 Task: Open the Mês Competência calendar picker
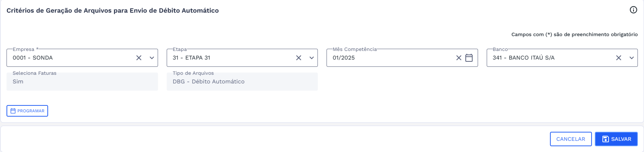469,58
